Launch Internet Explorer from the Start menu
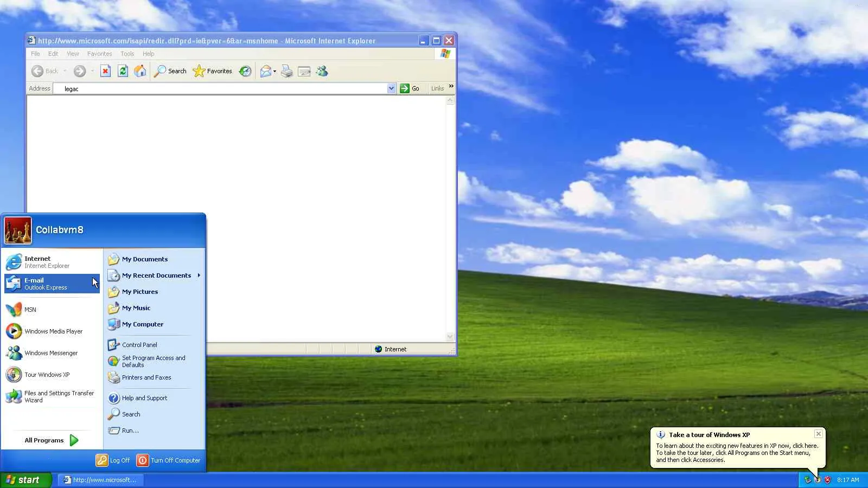Screen dimensions: 868x488 52,262
